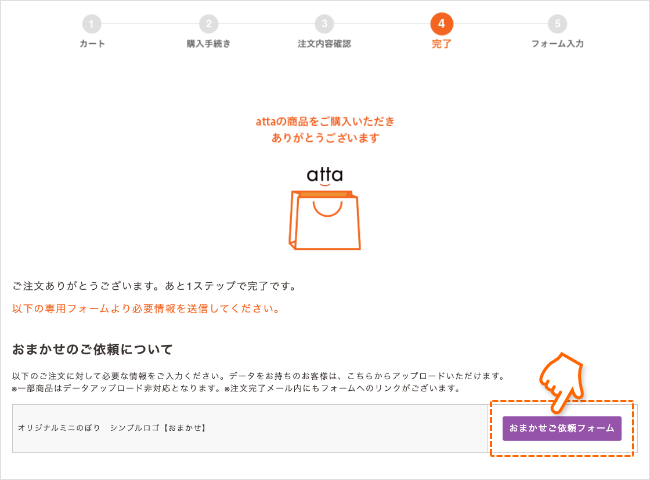Click the atta shopping bag illustration
The image size is (650, 480).
click(325, 220)
